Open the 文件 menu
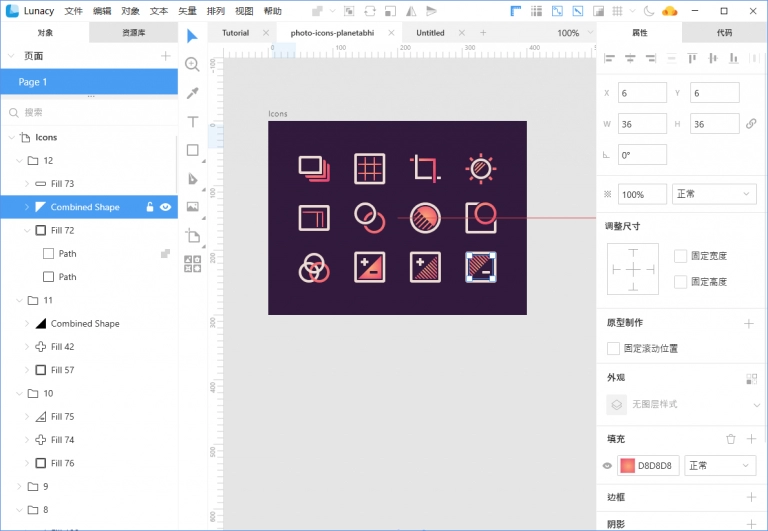The width and height of the screenshot is (768, 531). click(73, 11)
